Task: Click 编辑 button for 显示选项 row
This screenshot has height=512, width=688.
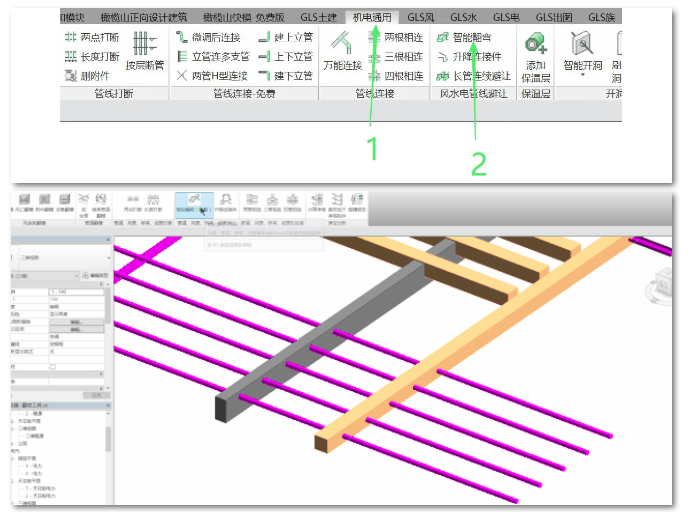Action: 76,329
